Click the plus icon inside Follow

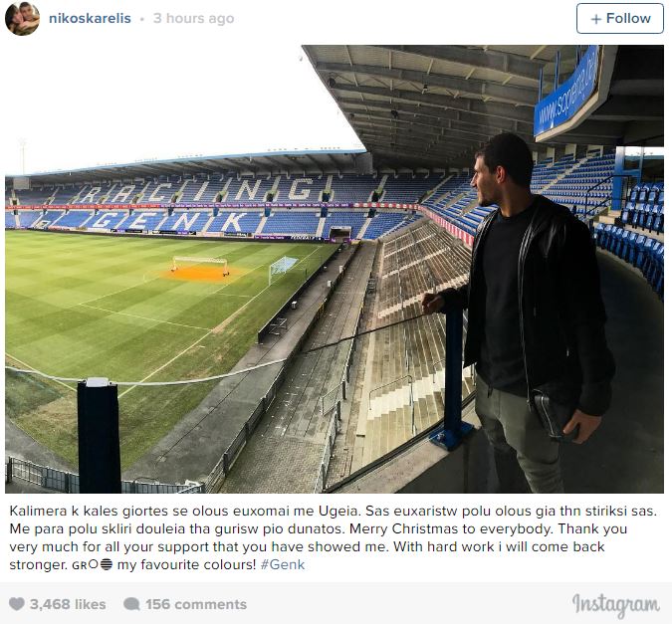[x=596, y=19]
